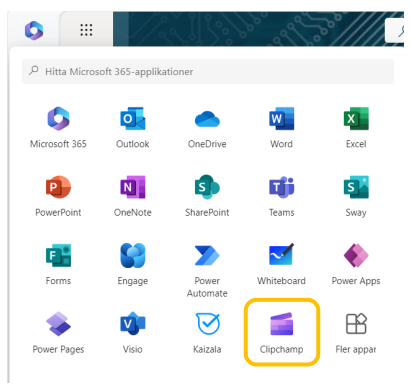This screenshot has height=387, width=411.
Task: Click the magnifier icon in the app search box
Action: click(34, 71)
